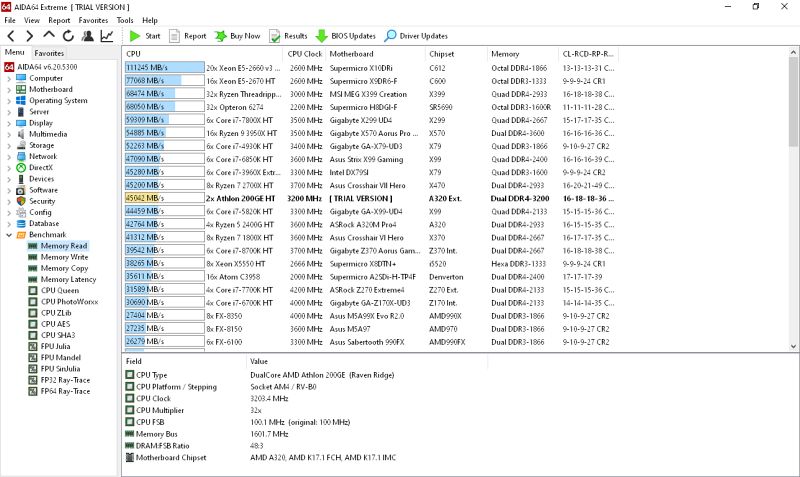This screenshot has height=477, width=800.
Task: Select the FP32 Ray-Trace benchmark icon
Action: tap(33, 380)
